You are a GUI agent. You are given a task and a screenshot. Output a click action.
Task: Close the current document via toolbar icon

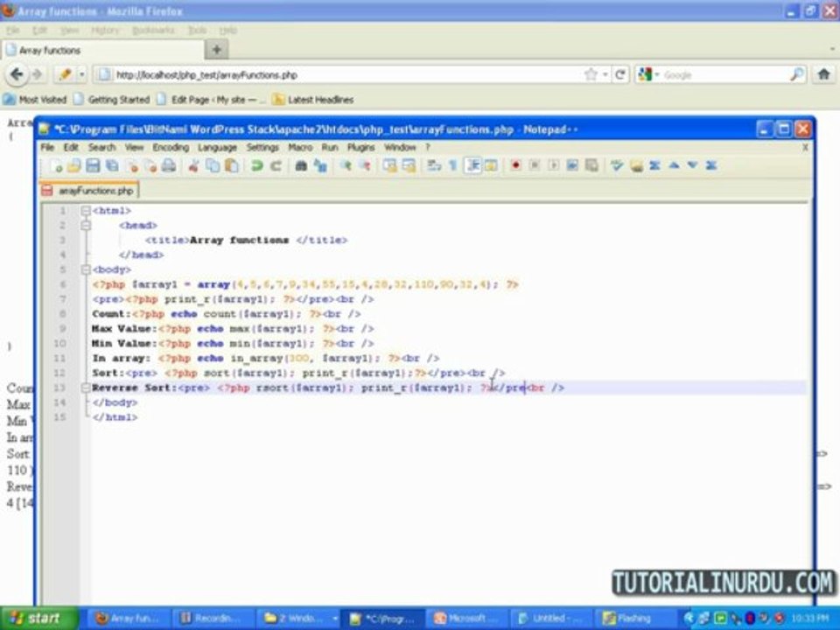pos(131,166)
